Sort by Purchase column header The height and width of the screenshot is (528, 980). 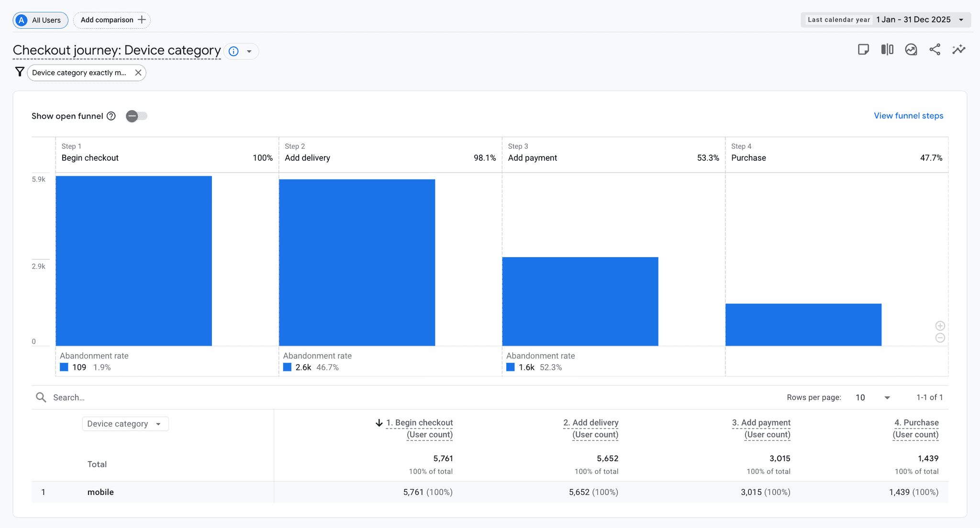916,423
